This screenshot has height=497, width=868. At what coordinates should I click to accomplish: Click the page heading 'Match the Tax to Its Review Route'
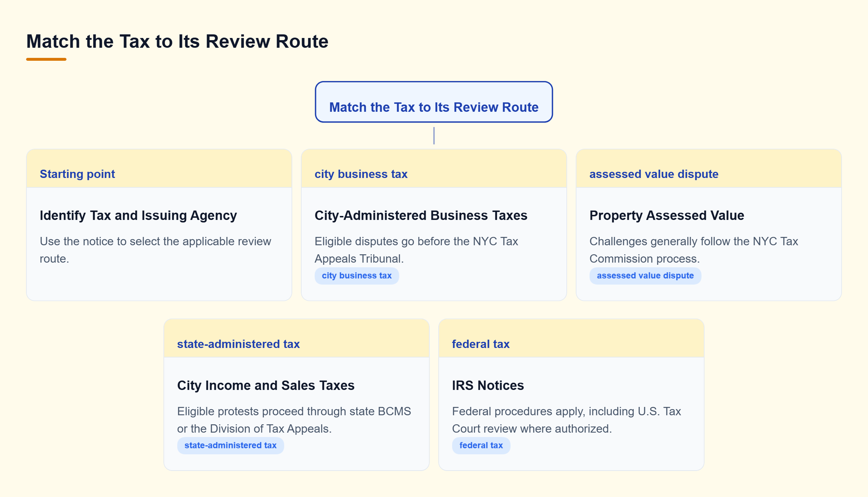click(177, 41)
